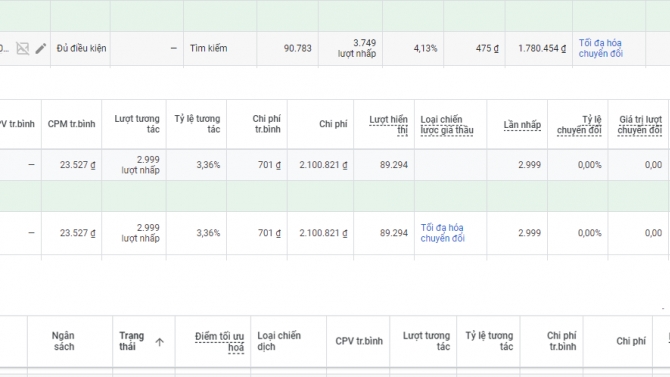Select the bottom table Lượt tương tác header

click(426, 341)
